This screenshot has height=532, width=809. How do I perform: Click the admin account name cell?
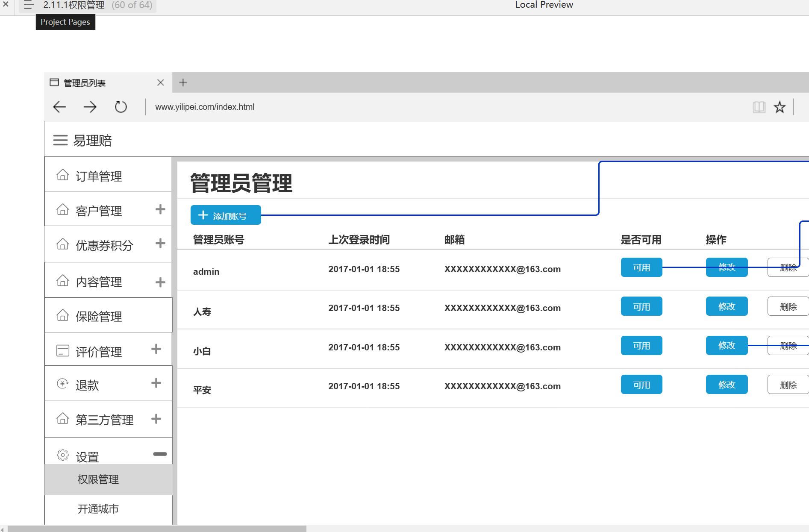click(x=206, y=272)
